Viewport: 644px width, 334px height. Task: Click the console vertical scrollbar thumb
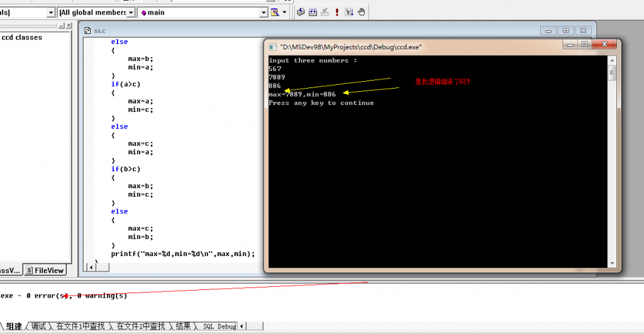(x=612, y=73)
